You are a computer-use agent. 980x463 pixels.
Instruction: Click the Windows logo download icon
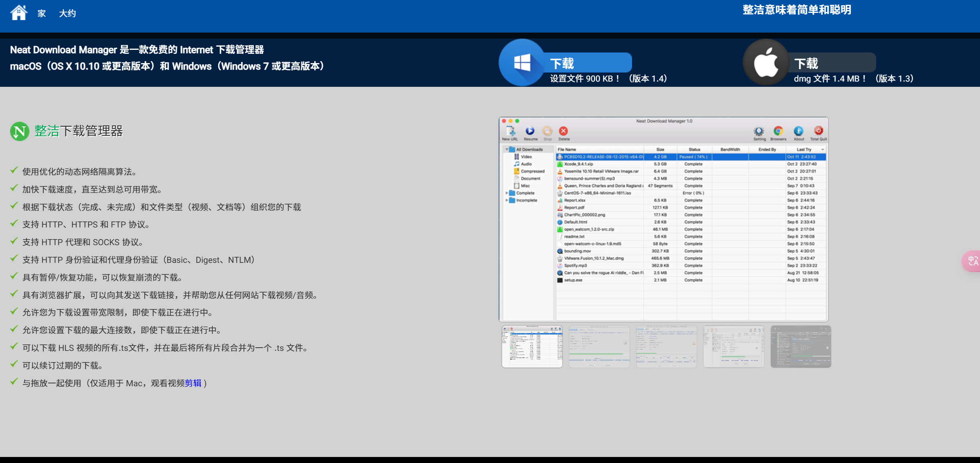522,63
